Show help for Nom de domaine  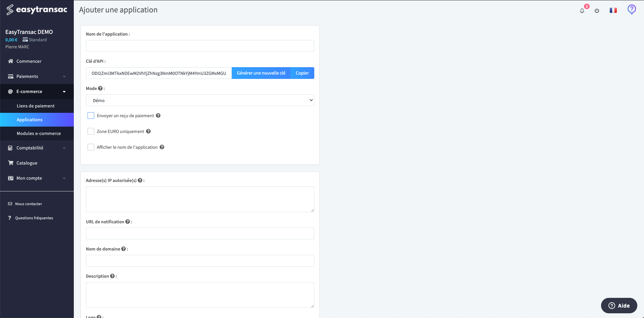pos(123,249)
